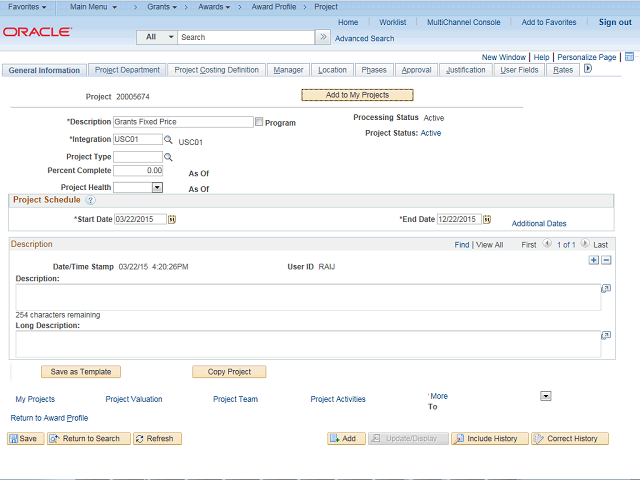Click the Add to My Projects button
This screenshot has height=480, width=640.
tap(357, 95)
